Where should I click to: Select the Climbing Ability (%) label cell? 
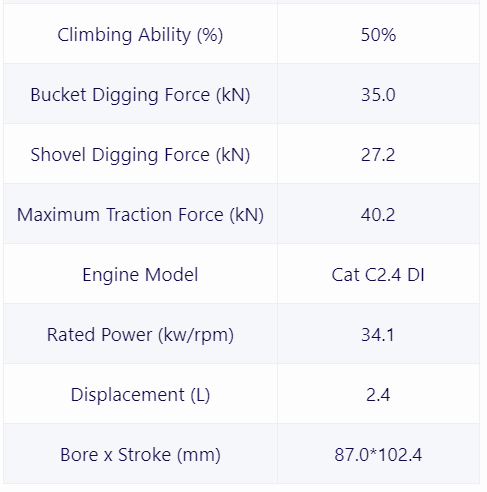click(x=140, y=34)
